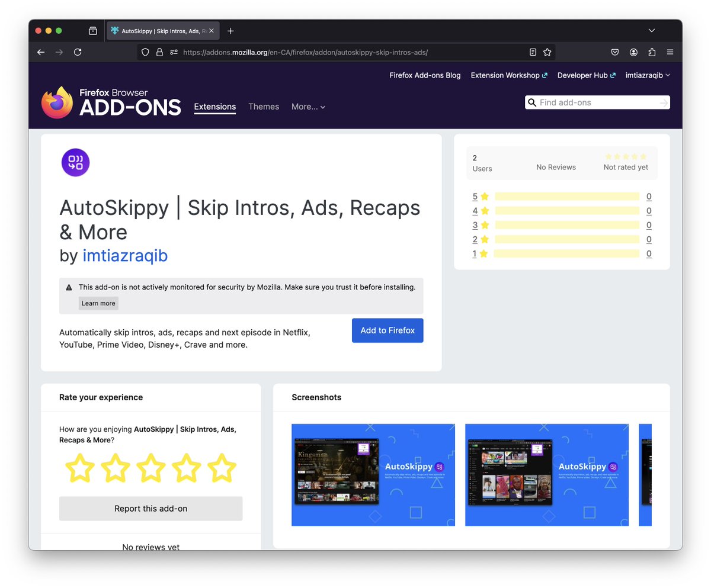Select the Extensions navigation tab

coord(215,107)
